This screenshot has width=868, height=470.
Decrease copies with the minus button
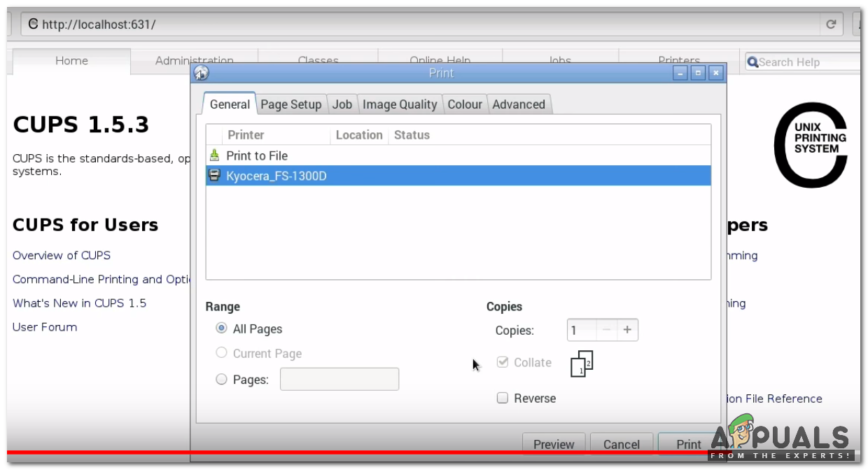pos(607,330)
